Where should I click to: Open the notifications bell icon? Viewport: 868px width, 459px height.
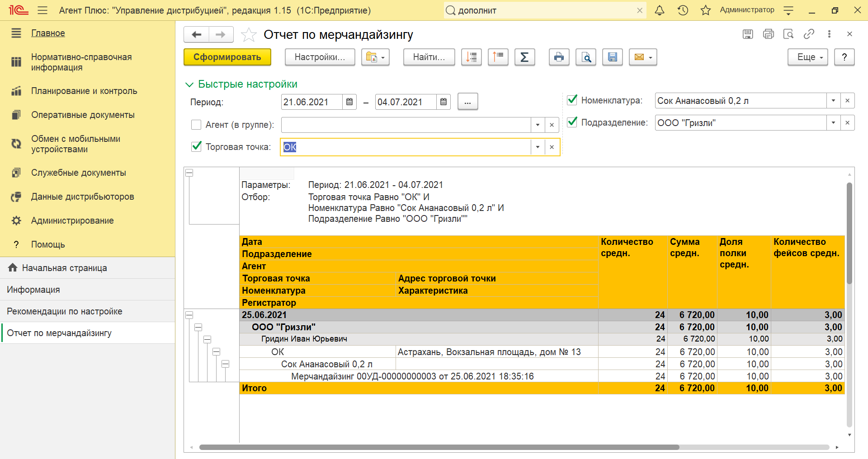pos(660,10)
